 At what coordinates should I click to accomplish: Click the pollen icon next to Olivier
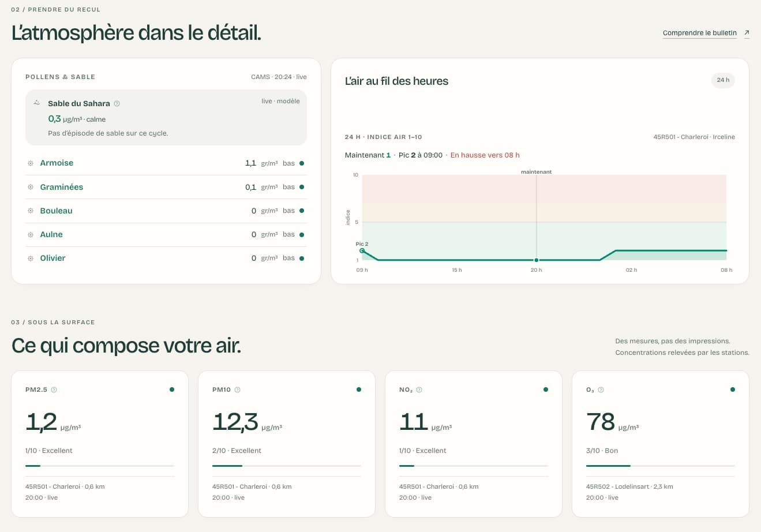[31, 258]
